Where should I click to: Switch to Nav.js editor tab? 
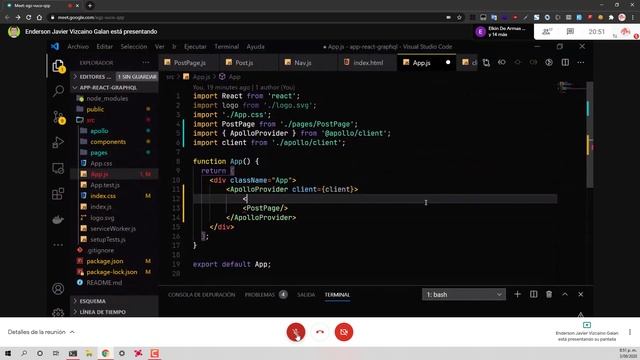click(x=308, y=62)
